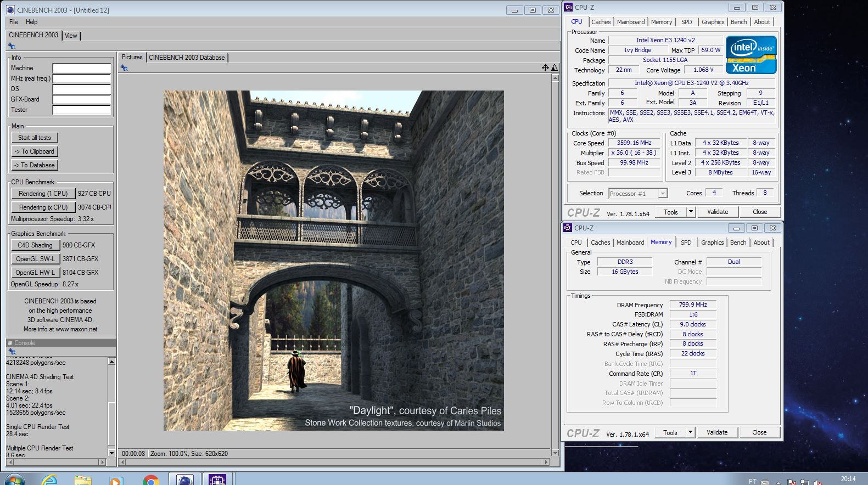This screenshot has width=868, height=485.
Task: Click the taskbar clock showing 20:14
Action: (848, 478)
